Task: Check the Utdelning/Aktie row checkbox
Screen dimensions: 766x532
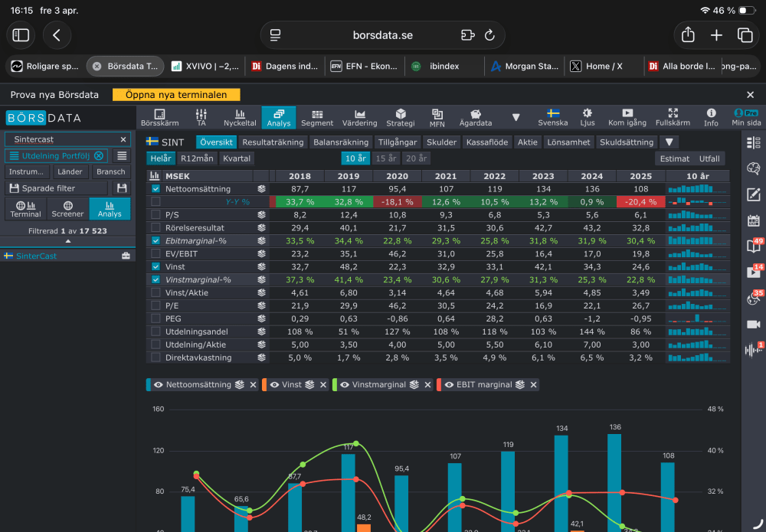Action: coord(155,344)
